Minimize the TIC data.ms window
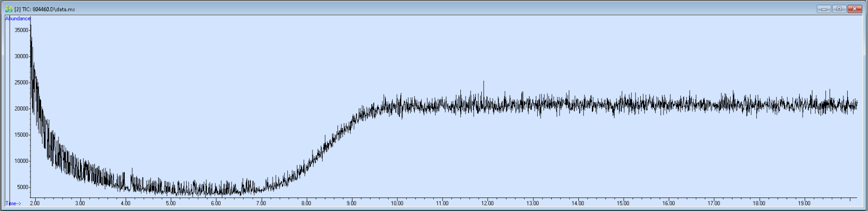868x211 pixels. tap(824, 9)
